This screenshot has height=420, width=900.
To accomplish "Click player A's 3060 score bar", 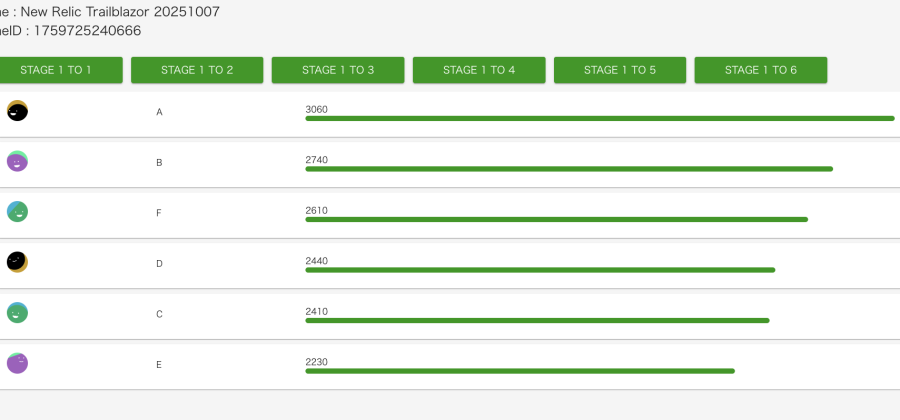I will 599,118.
